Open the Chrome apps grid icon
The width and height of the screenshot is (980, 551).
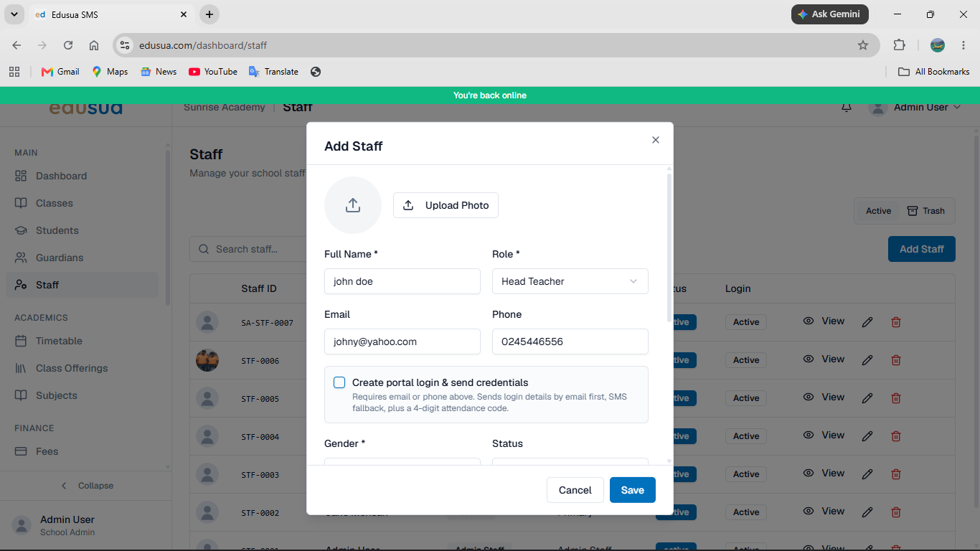coord(14,72)
